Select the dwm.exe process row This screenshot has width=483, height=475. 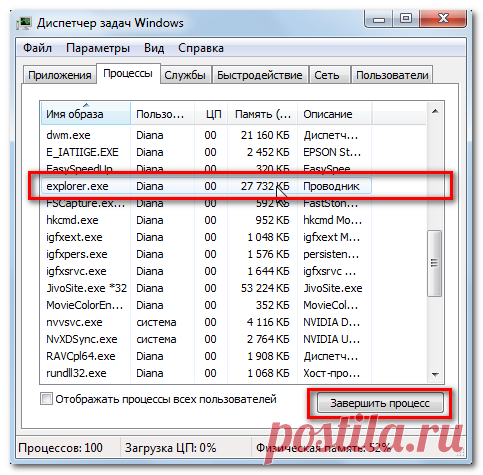coord(206,135)
